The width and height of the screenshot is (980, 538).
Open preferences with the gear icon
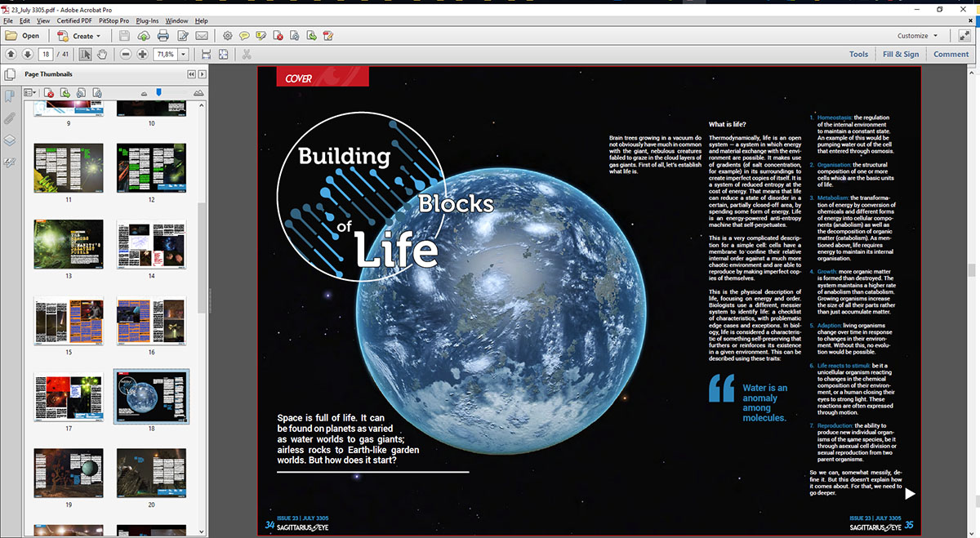(227, 36)
